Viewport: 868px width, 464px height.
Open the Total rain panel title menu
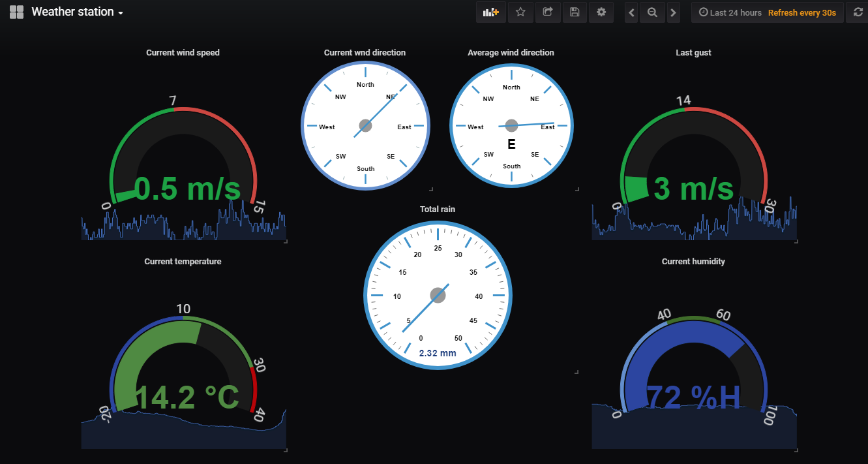point(438,209)
